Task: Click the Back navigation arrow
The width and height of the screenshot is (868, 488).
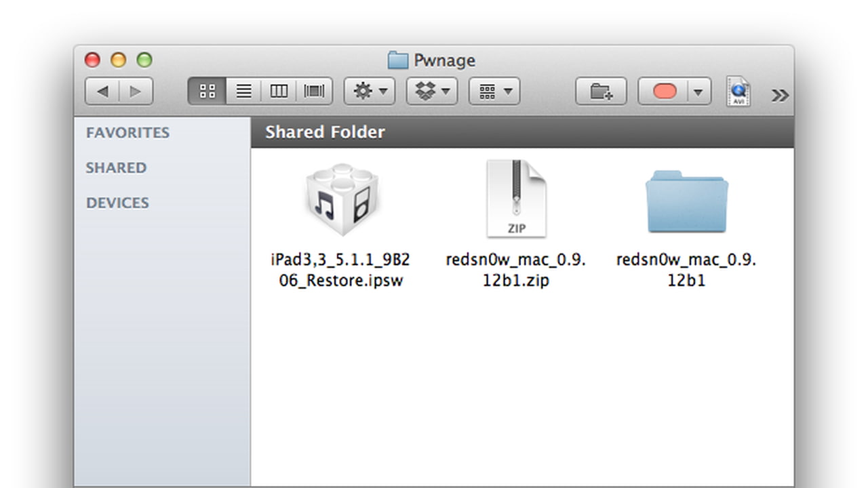Action: click(x=102, y=91)
